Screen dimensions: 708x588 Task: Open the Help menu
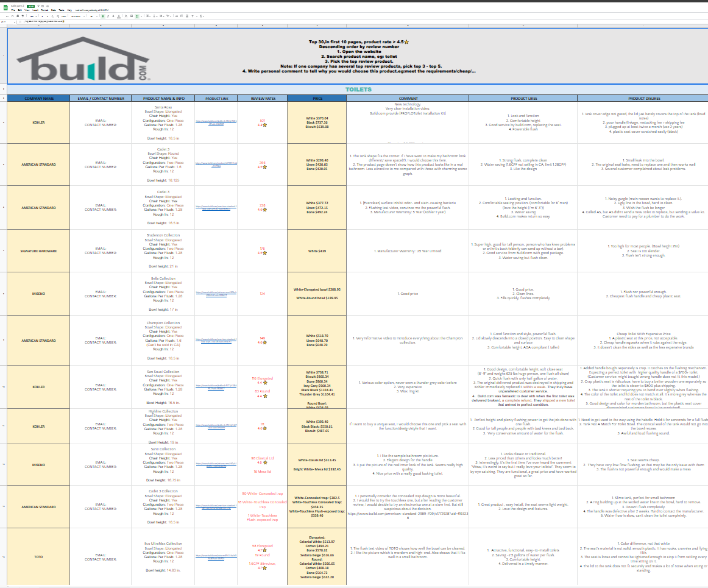[x=69, y=10]
